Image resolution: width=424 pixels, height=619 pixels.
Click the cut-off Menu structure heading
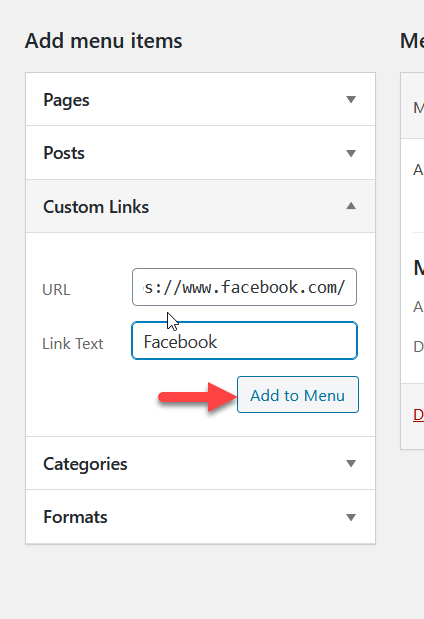click(x=412, y=41)
